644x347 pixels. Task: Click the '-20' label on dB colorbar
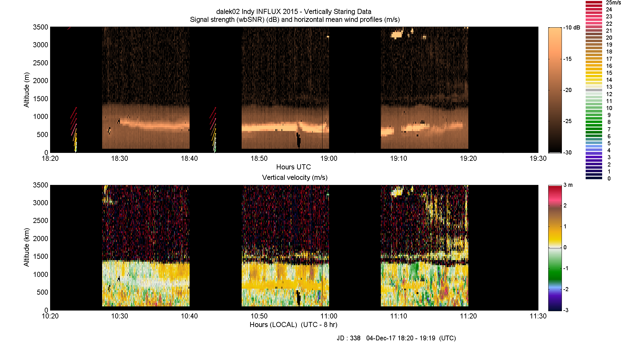click(x=568, y=90)
